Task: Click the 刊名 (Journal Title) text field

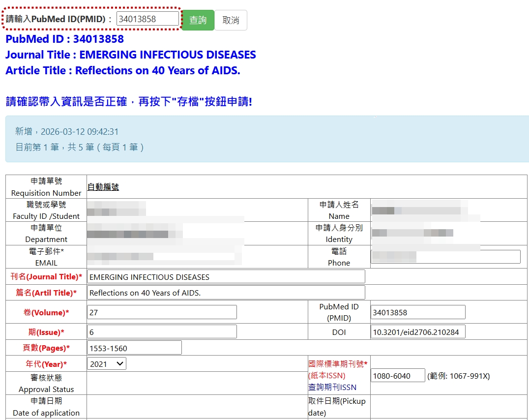Action: pyautogui.click(x=226, y=277)
